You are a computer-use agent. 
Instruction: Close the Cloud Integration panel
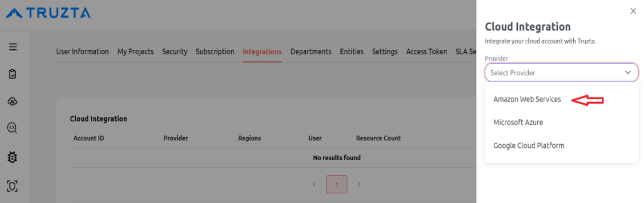tap(633, 11)
